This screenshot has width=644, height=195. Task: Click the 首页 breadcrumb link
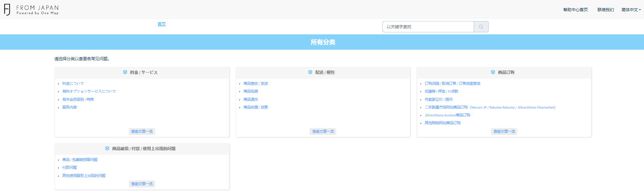[161, 24]
